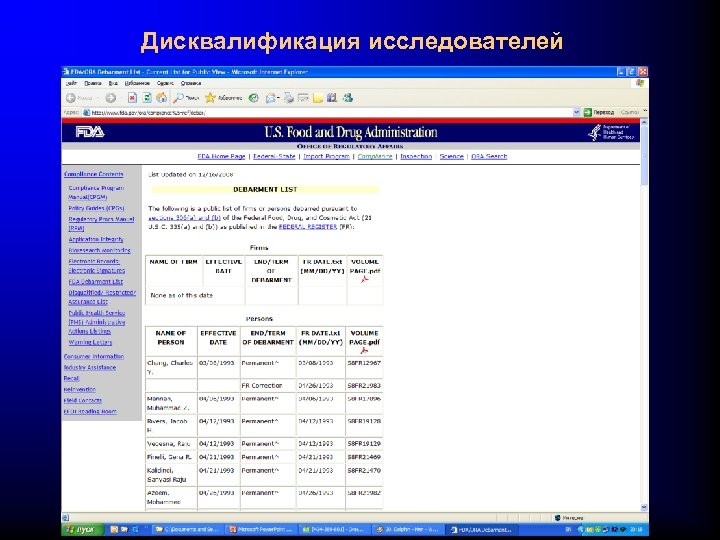This screenshot has height=540, width=720.
Task: Open the File menu
Action: [x=71, y=83]
